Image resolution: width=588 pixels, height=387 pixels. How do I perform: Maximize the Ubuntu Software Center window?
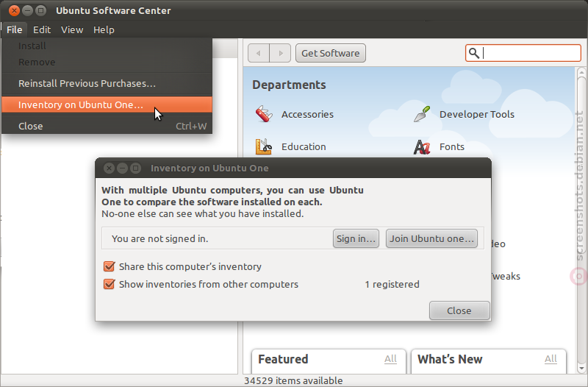point(40,10)
